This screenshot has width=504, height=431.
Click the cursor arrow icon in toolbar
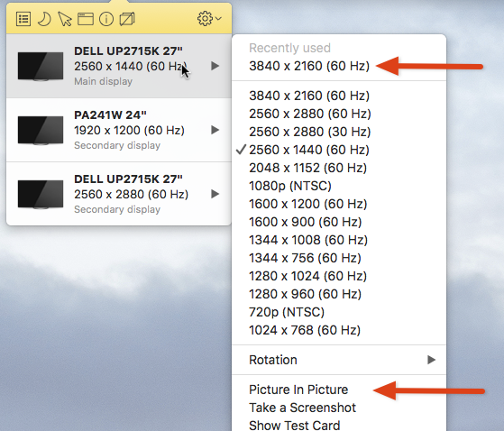(x=65, y=19)
